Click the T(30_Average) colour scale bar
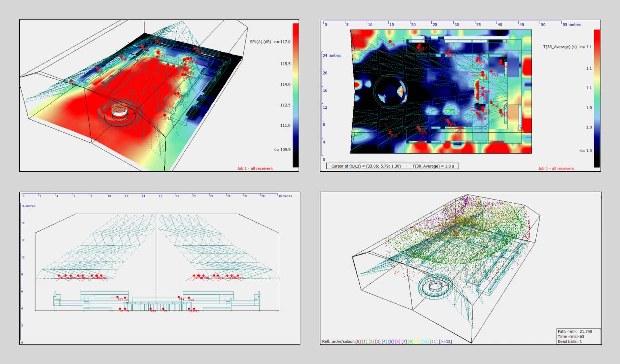Image resolution: width=620 pixels, height=364 pixels. pyautogui.click(x=597, y=98)
